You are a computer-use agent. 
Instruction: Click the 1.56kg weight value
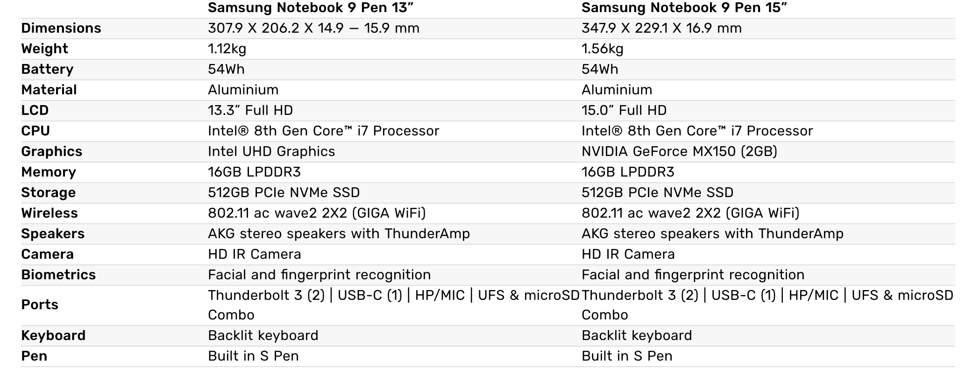pos(602,49)
